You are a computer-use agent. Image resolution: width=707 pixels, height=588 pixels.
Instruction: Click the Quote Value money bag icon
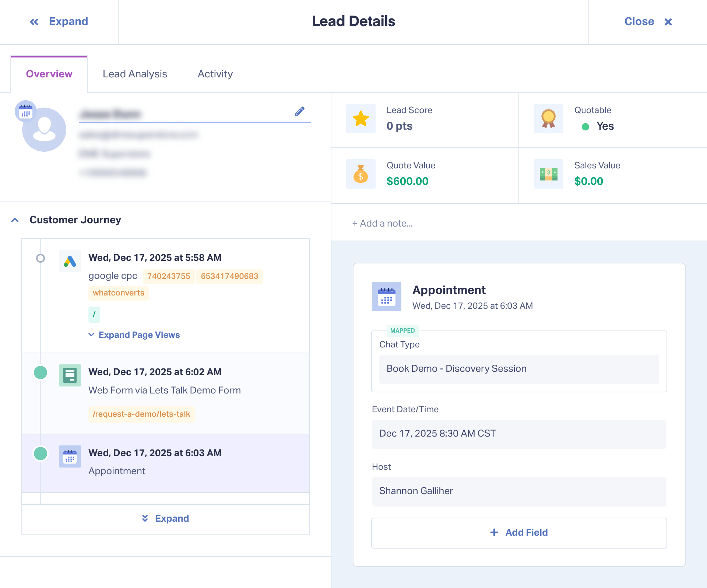click(x=360, y=174)
